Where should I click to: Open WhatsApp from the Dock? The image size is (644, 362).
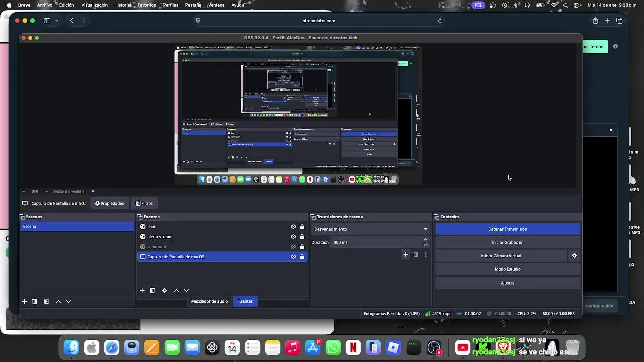333,347
